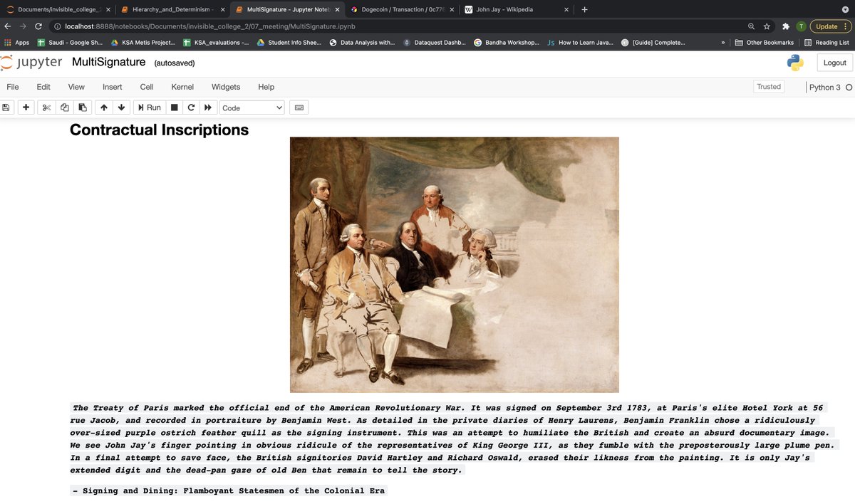Switch to the Documents/invisible_college tab
The height and width of the screenshot is (504, 855).
pos(57,9)
